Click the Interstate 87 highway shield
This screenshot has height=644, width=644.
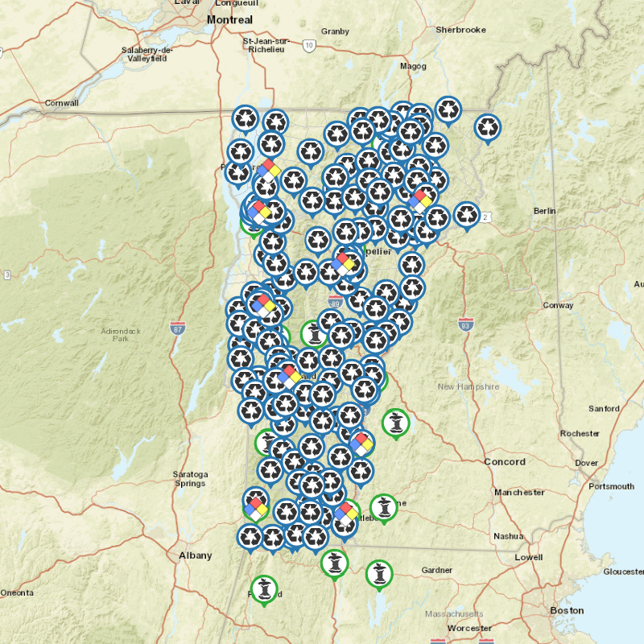pos(178,328)
